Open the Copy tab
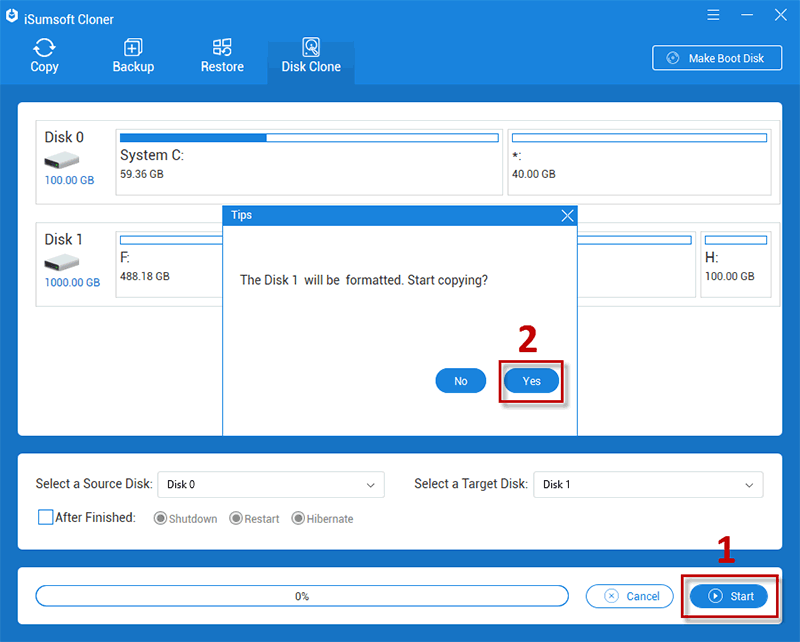Screen dimensions: 800x642 pos(44,56)
